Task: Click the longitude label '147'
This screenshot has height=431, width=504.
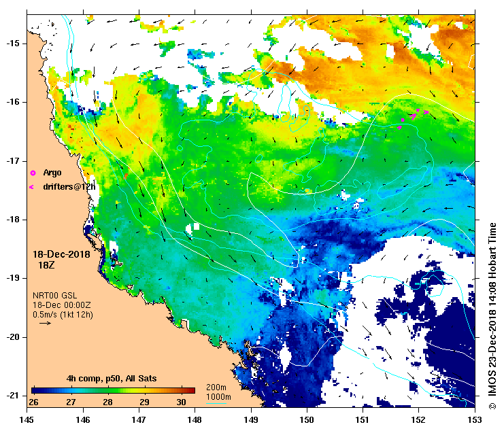Action: point(139,419)
